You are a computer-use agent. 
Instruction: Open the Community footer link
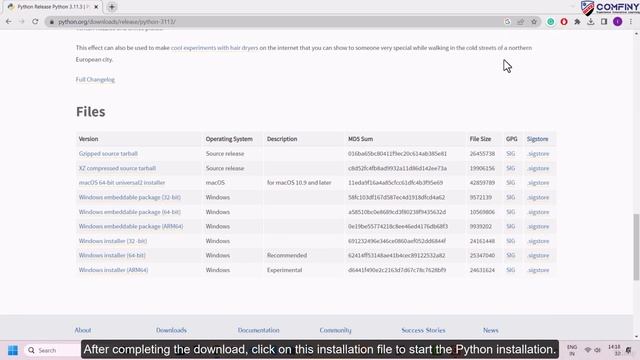(x=336, y=330)
